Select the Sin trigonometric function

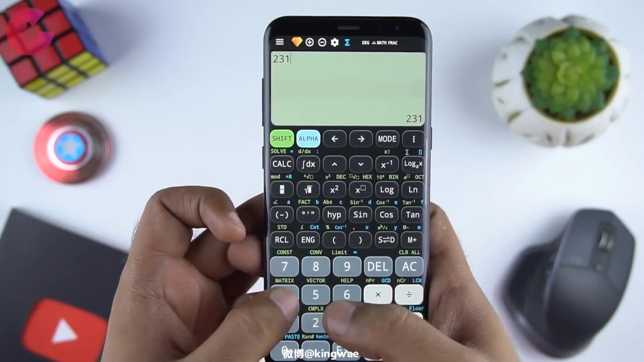point(360,215)
